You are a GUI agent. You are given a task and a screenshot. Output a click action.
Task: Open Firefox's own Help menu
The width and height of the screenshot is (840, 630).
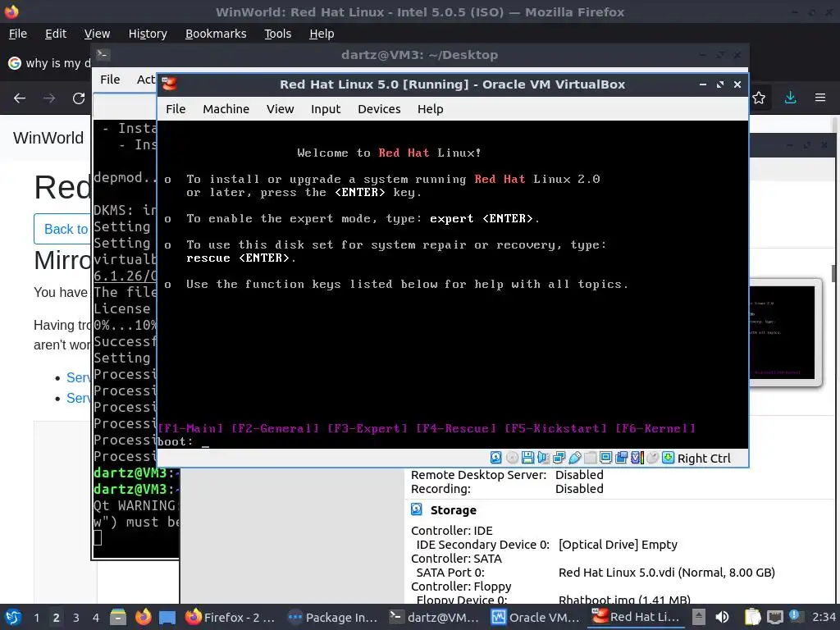point(322,34)
